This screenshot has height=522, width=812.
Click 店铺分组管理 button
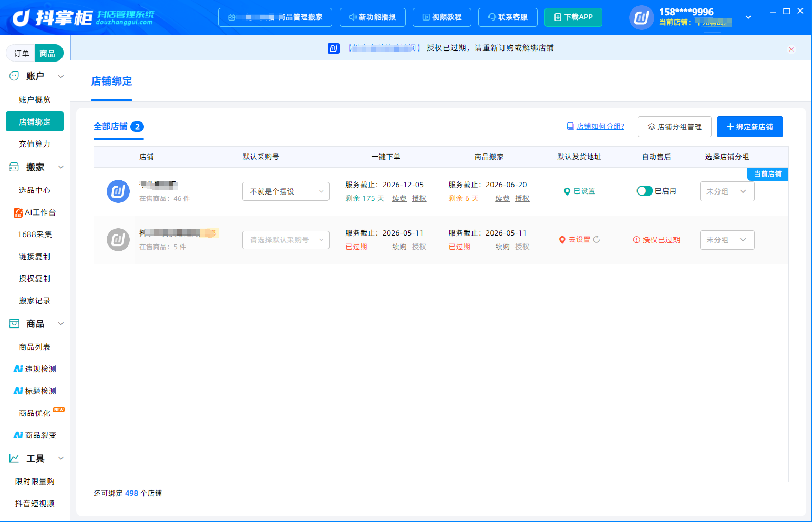[674, 127]
